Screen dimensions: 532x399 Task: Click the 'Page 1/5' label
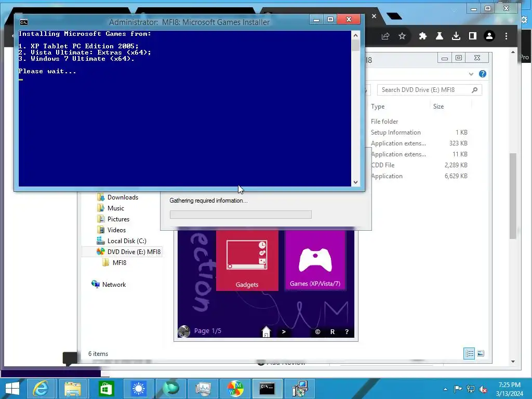208,331
